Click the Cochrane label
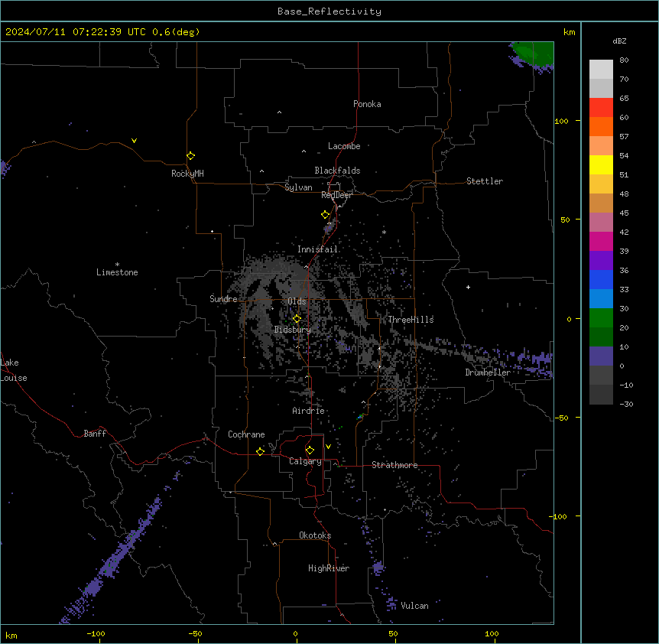Viewport: 659px width, 644px height. 246,434
